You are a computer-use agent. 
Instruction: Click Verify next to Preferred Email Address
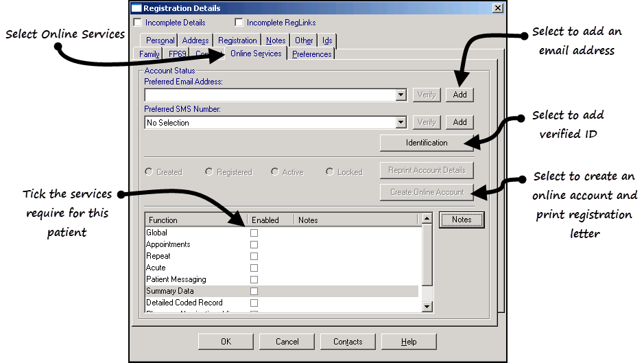pos(427,95)
